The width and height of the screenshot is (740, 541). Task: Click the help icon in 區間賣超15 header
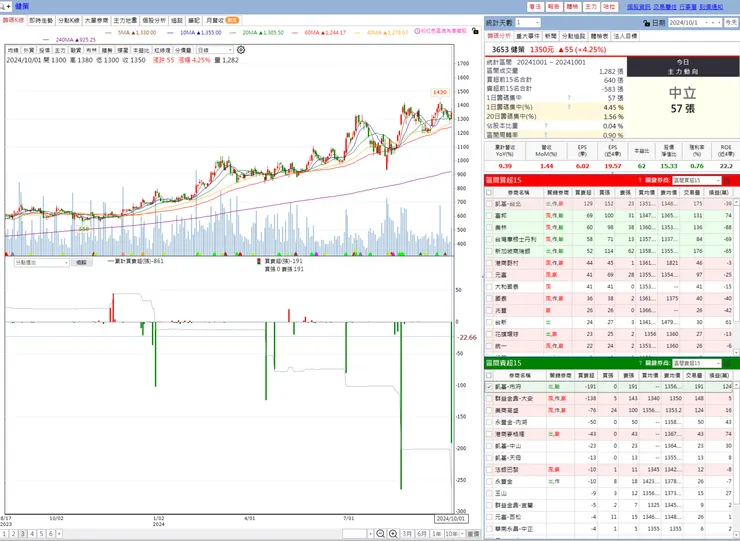point(640,363)
